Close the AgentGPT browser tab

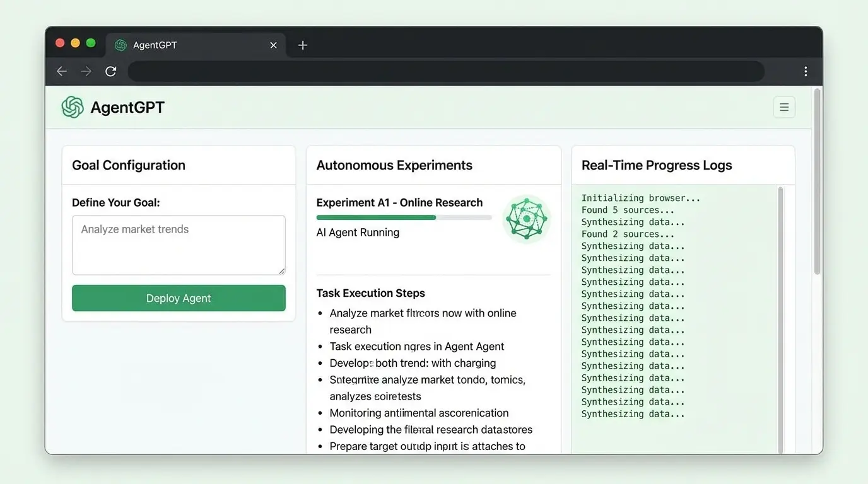coord(273,45)
